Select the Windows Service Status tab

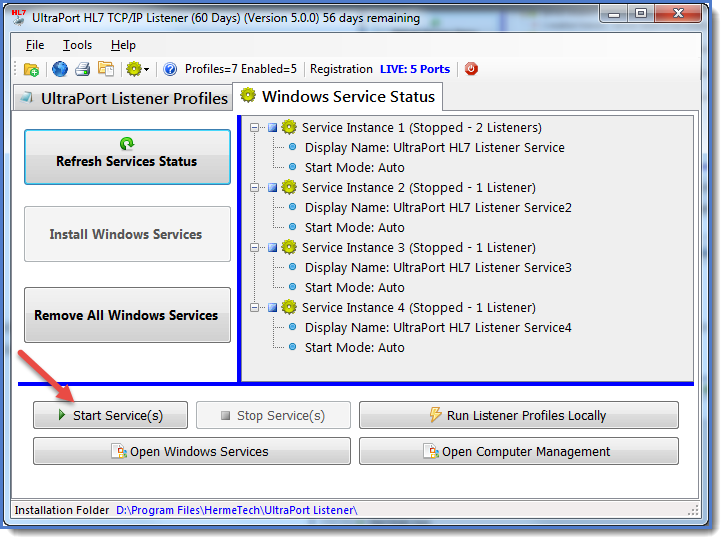(338, 96)
